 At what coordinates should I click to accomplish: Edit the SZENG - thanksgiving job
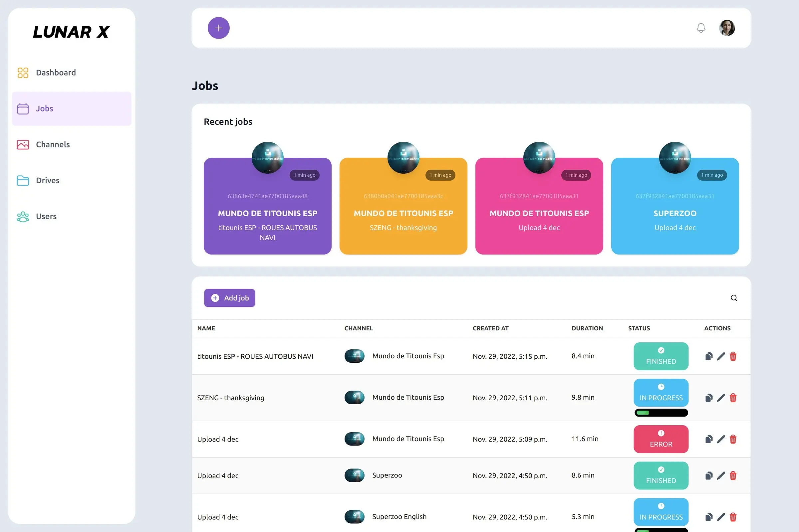click(x=721, y=398)
